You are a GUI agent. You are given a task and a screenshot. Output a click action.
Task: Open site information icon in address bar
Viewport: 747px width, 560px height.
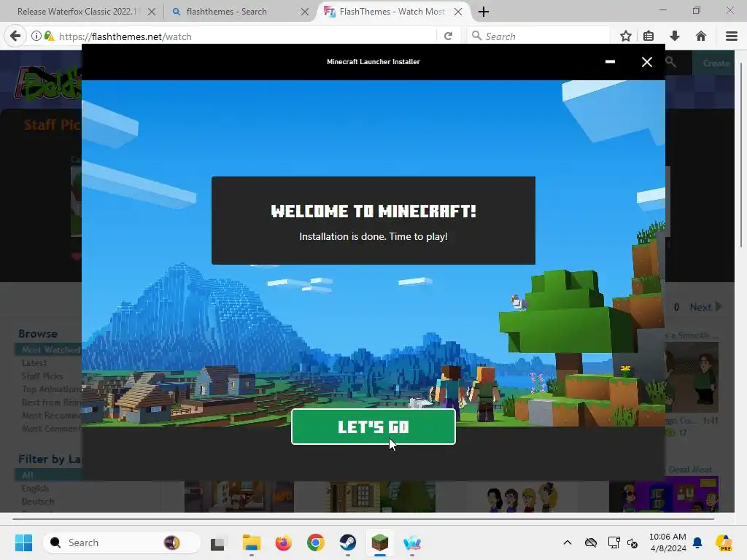36,36
